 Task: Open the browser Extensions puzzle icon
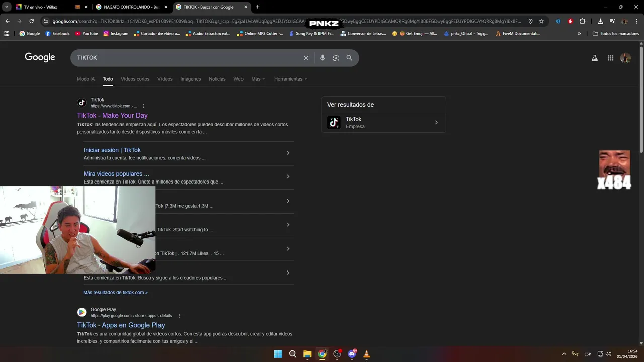coord(583,21)
